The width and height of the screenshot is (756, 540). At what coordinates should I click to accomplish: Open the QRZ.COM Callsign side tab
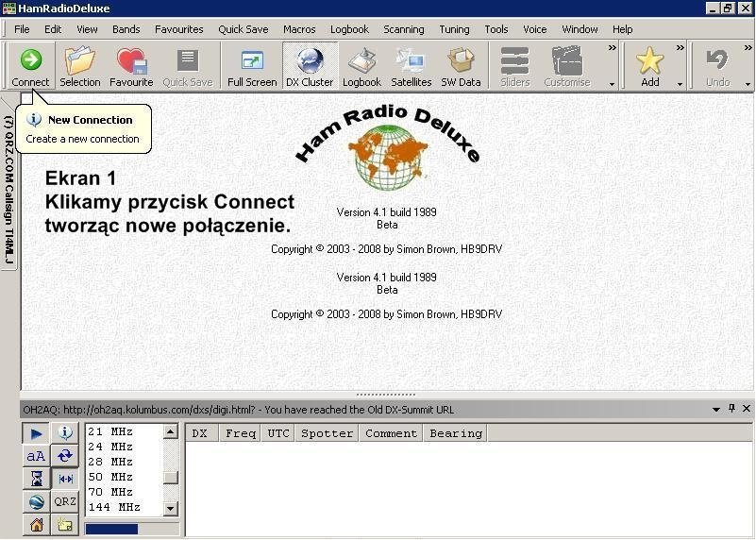tap(9, 188)
